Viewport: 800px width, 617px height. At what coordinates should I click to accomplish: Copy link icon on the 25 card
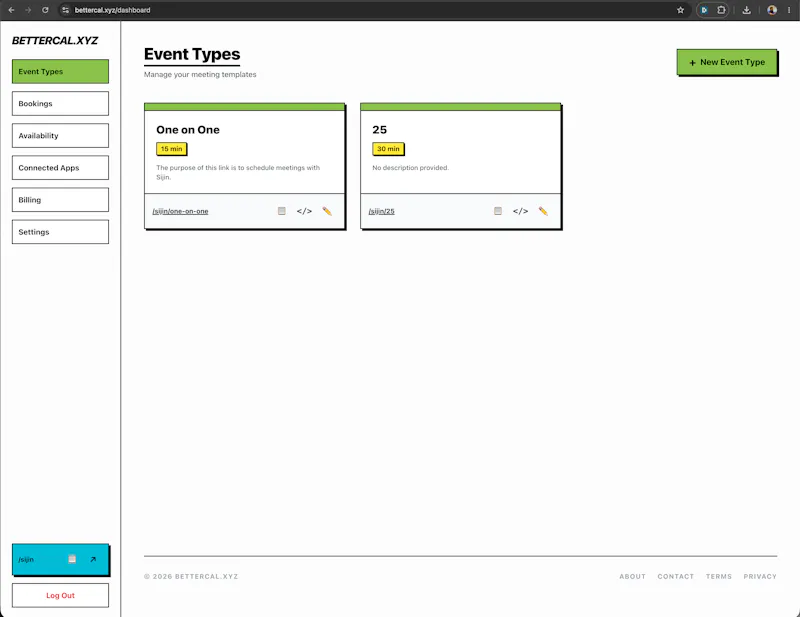point(498,211)
